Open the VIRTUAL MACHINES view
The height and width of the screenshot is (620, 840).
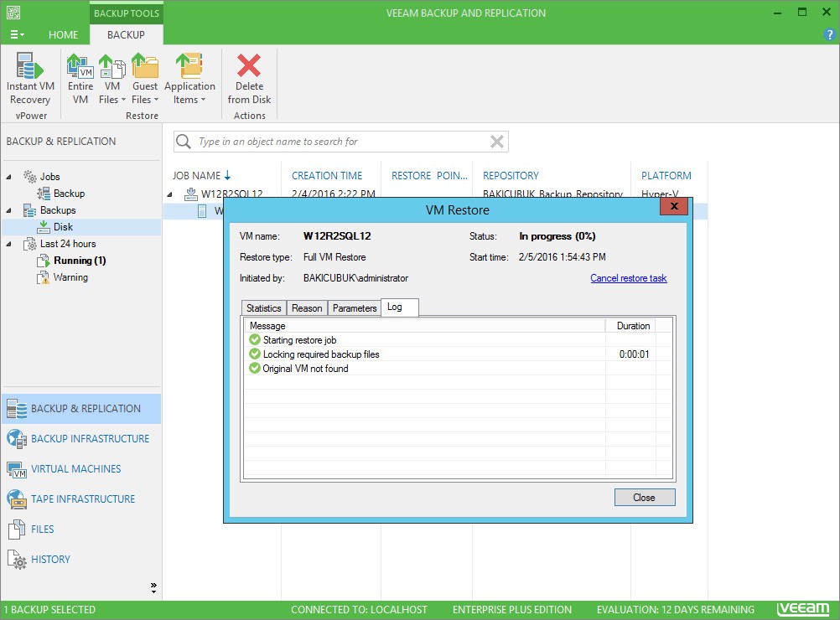click(x=81, y=469)
